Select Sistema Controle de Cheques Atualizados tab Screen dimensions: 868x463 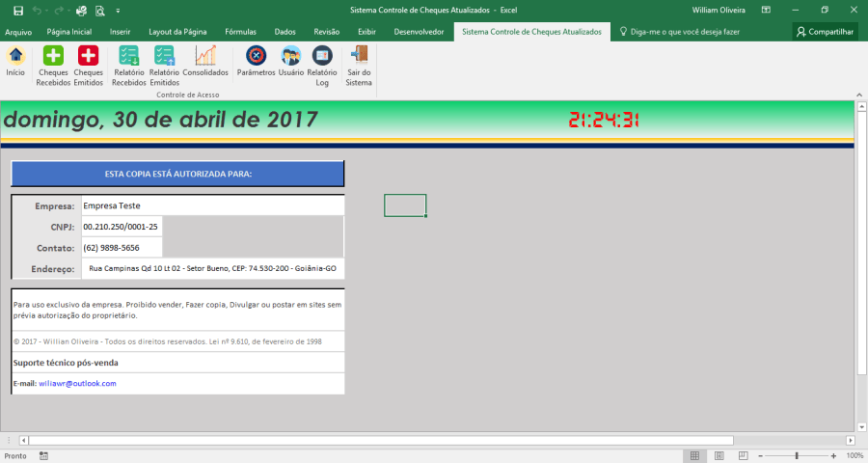click(x=532, y=32)
